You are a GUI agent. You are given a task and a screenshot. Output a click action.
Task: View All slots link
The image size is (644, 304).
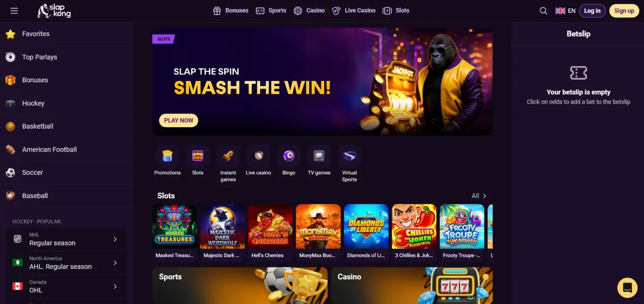click(479, 196)
